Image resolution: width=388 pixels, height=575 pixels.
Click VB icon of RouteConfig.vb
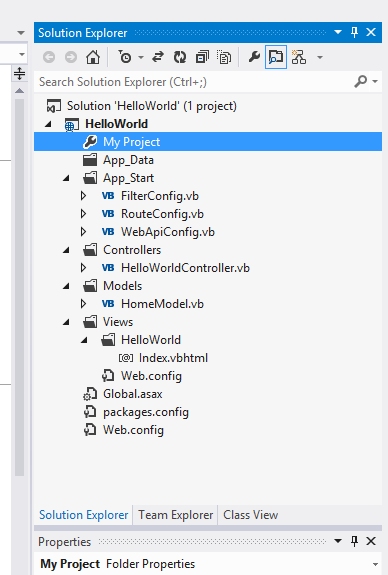(x=108, y=214)
